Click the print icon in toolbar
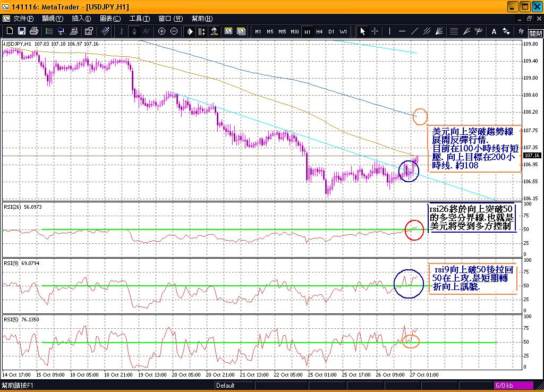 pos(34,31)
